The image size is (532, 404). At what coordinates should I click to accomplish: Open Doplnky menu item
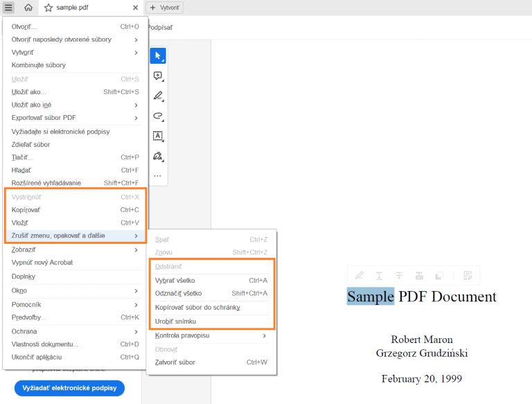pos(75,276)
